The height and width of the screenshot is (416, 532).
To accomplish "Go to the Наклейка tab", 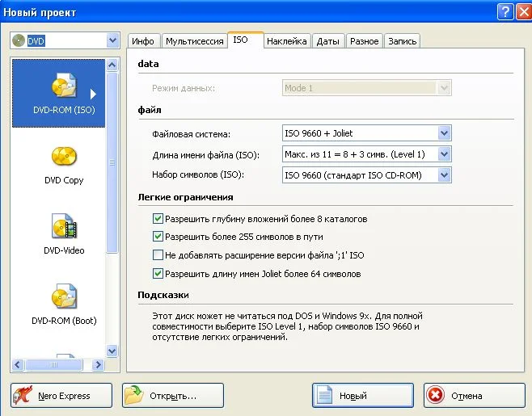I will pos(287,41).
